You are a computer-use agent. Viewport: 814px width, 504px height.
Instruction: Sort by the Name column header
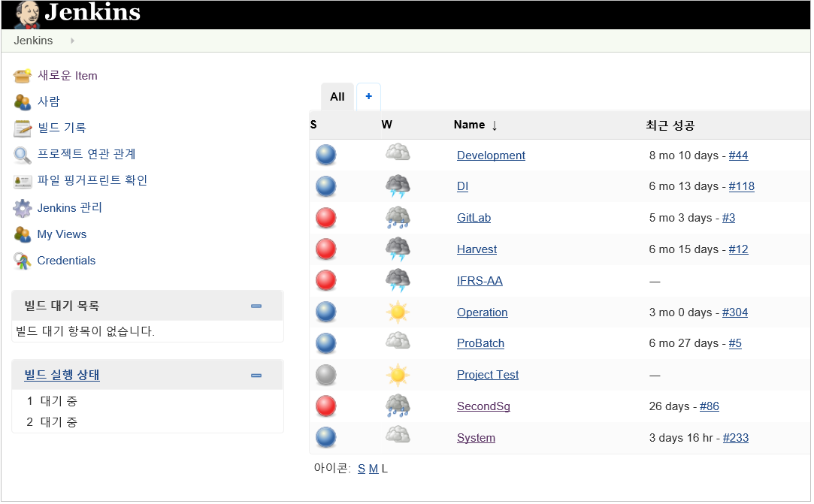point(469,125)
